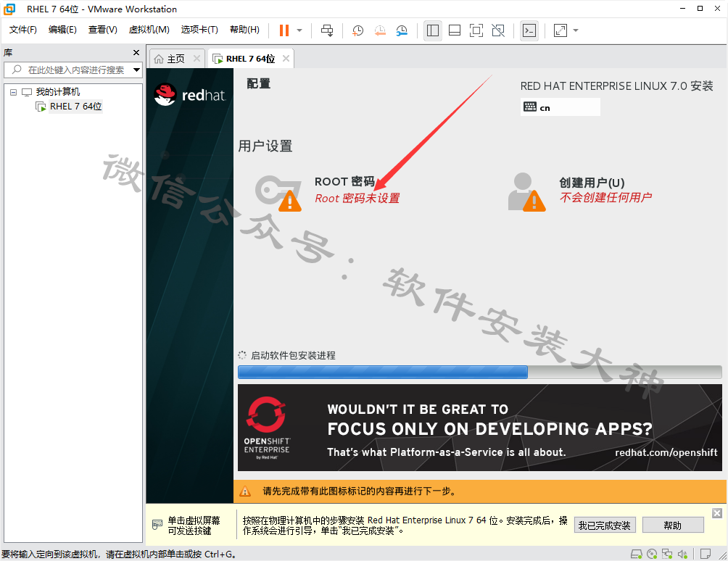
Task: Open the snapshot manager
Action: 402,30
